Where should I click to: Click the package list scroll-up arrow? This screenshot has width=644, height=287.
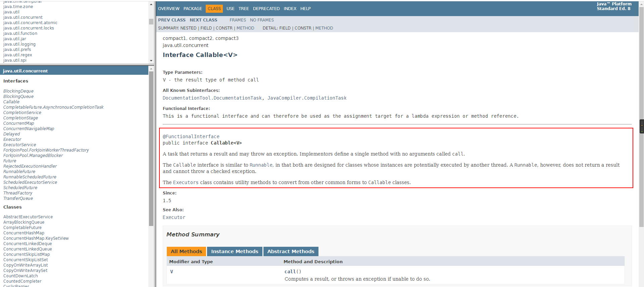pos(151,4)
